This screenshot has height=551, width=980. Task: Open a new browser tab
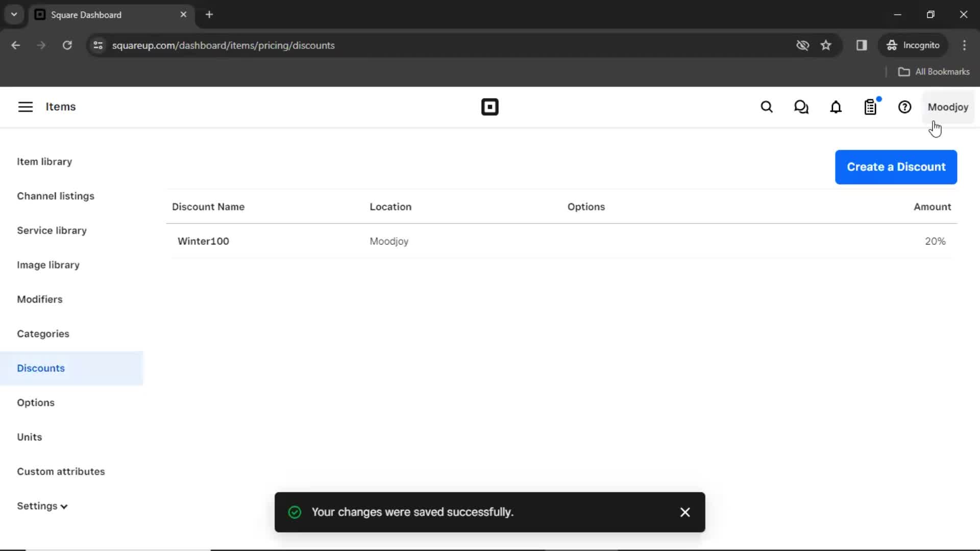[x=209, y=15]
